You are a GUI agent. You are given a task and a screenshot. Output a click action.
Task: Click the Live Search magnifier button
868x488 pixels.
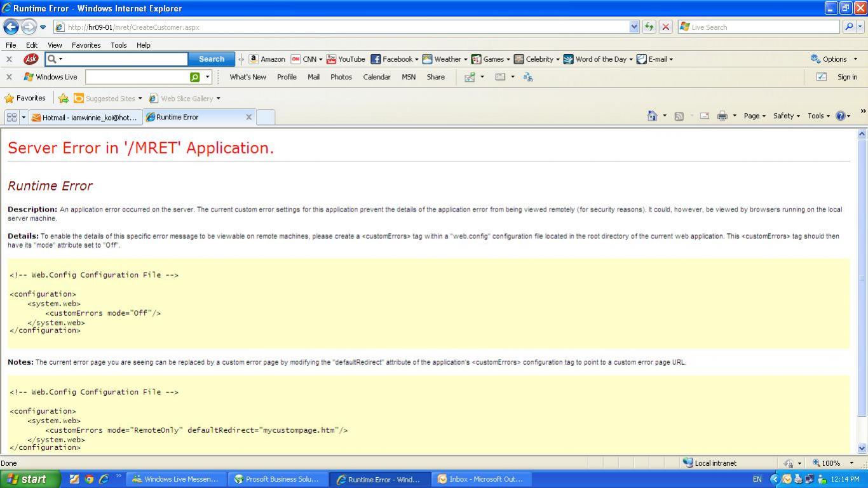coord(848,27)
